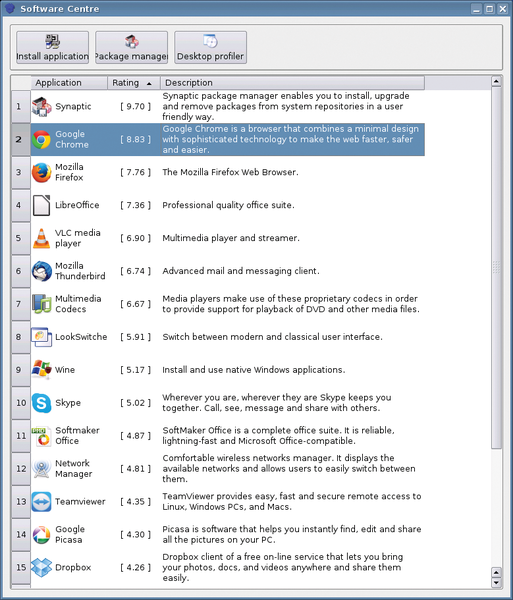Screen dimensions: 513x600
Task: Click the Network Manager rating 4.81
Action: tap(135, 468)
